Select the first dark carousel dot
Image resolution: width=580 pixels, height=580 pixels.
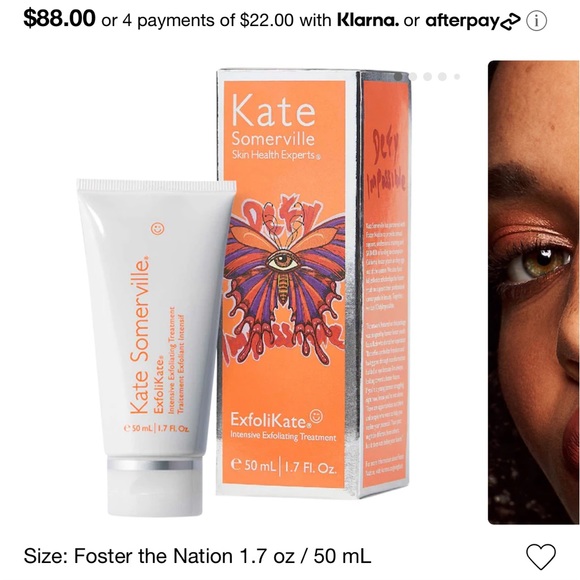coord(399,77)
